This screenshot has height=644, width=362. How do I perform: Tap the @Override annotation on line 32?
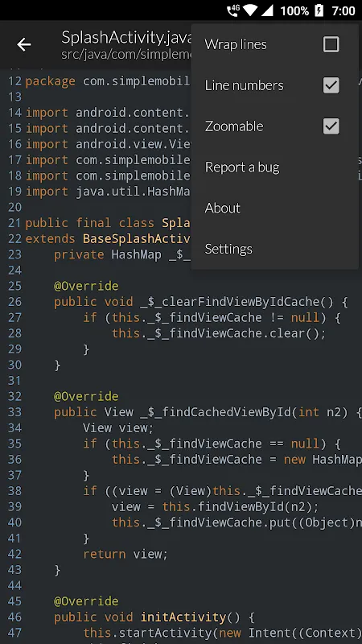click(x=86, y=396)
